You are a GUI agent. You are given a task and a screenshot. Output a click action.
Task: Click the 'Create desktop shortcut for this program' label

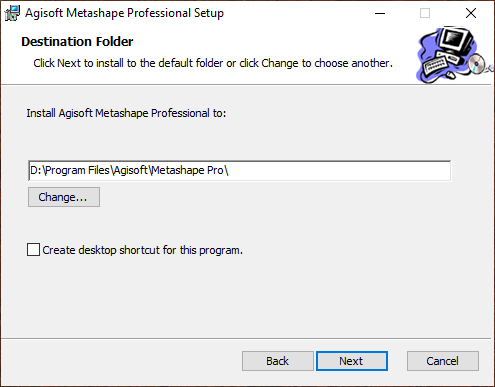click(x=143, y=250)
